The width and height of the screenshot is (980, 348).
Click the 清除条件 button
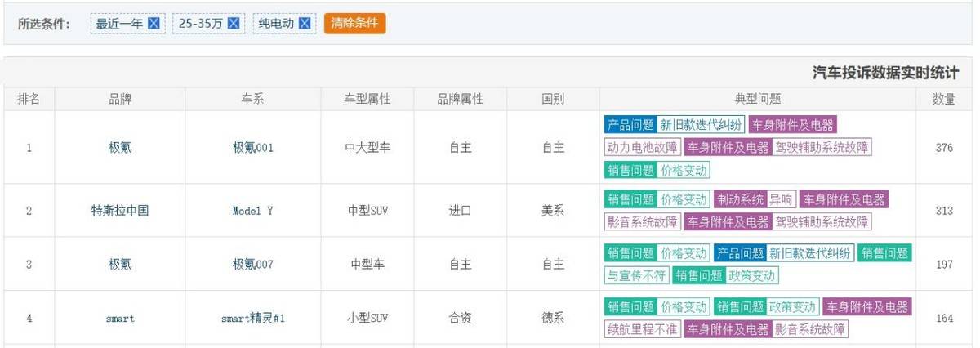coord(354,24)
